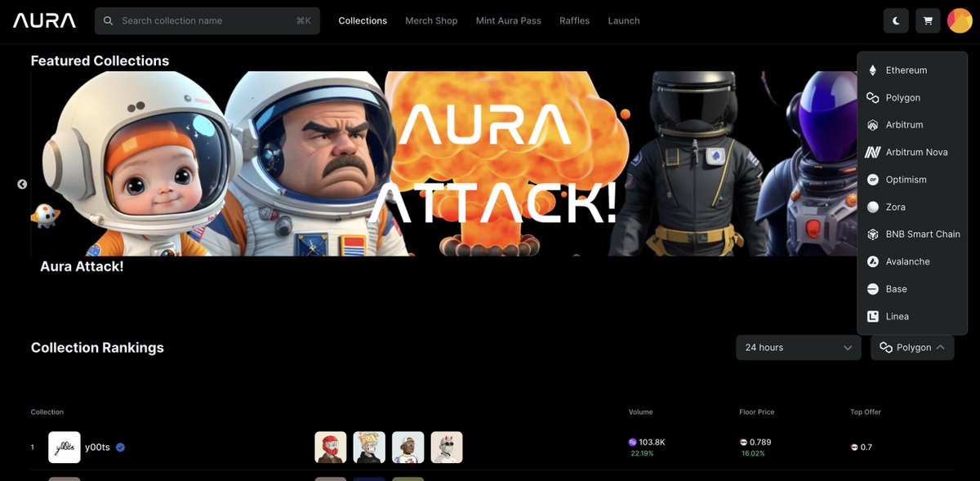980x481 pixels.
Task: Click the Arbitrum Nova chain icon
Action: click(x=872, y=152)
